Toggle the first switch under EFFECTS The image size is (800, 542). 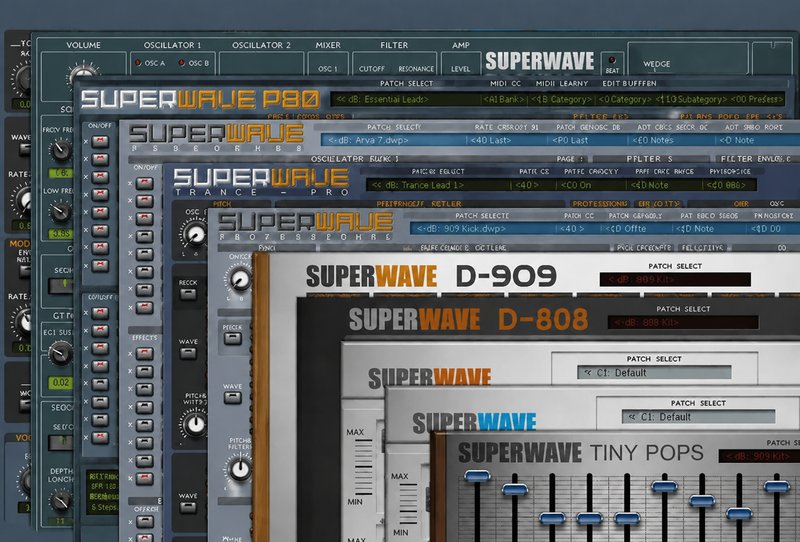point(144,354)
